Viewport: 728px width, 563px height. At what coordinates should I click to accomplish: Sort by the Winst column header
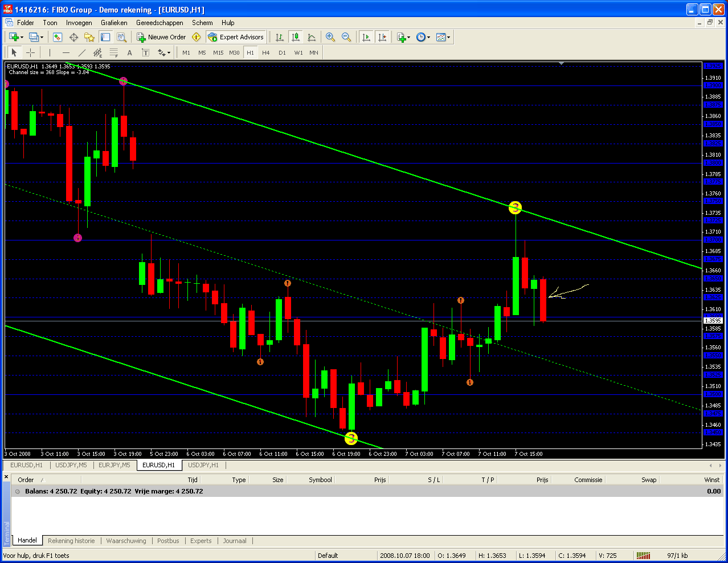coord(712,480)
